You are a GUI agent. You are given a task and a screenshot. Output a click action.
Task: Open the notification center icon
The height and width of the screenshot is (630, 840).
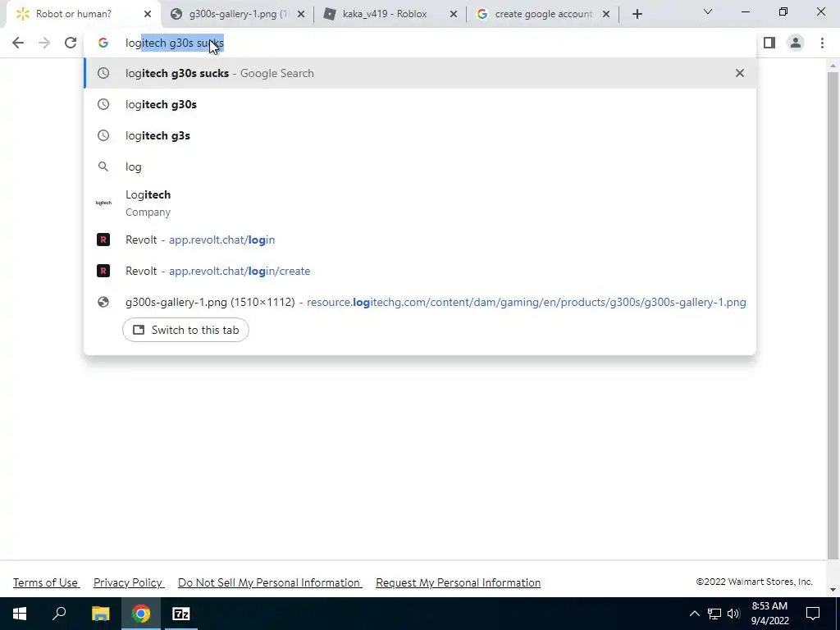pyautogui.click(x=813, y=614)
